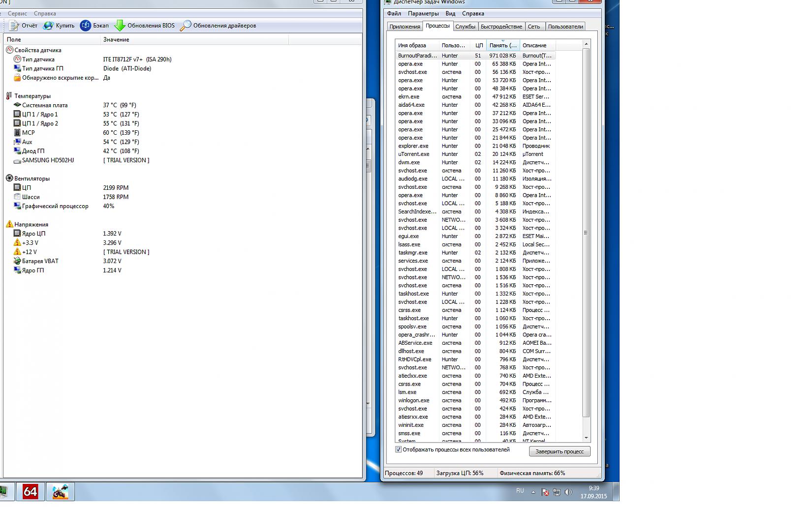Select the ekrn.exe process row

click(475, 97)
